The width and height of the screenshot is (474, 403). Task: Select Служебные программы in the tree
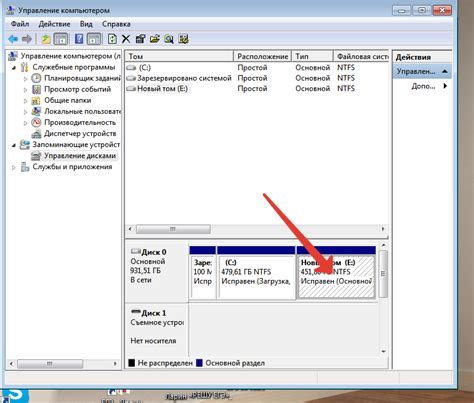tap(74, 67)
